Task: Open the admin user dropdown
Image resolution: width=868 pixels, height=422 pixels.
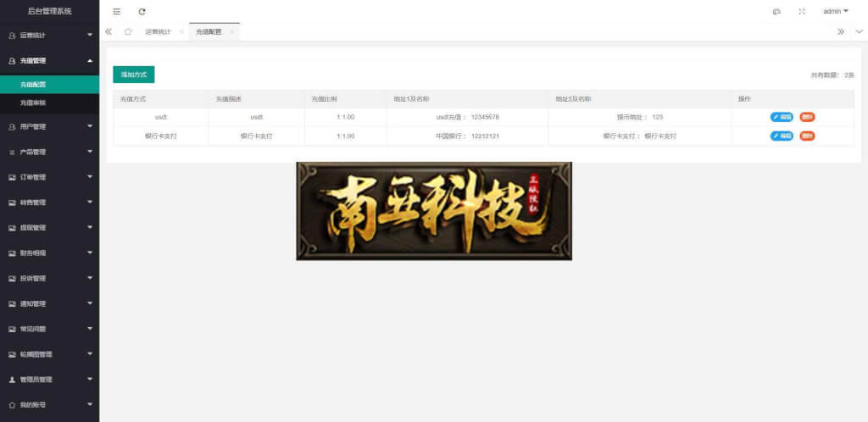Action: [835, 11]
